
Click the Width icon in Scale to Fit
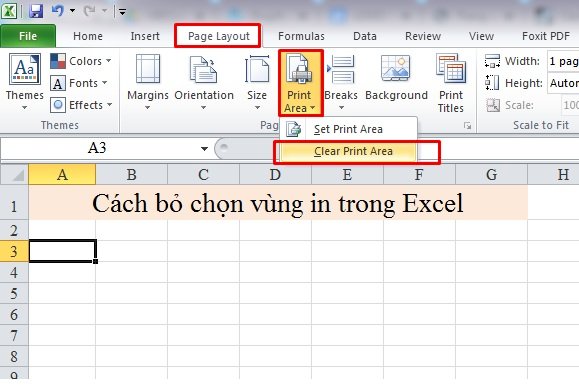pos(492,61)
